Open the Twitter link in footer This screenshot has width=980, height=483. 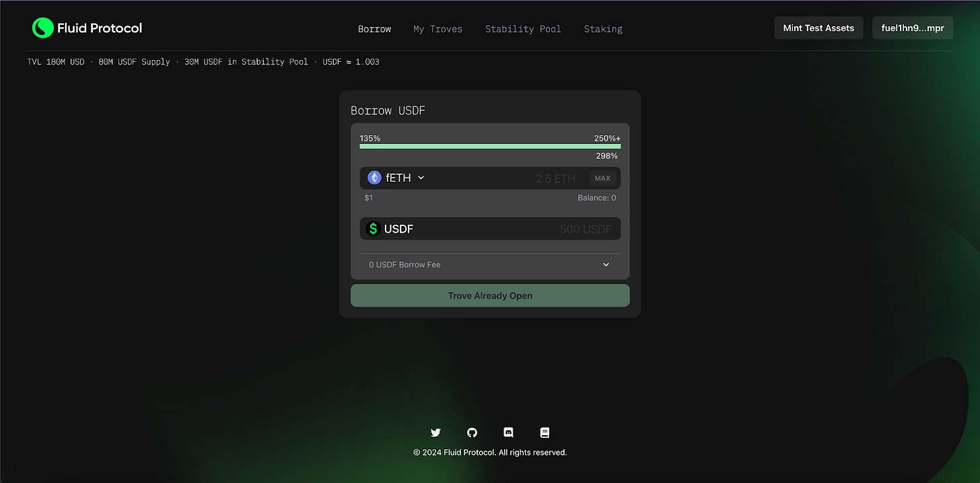pos(435,433)
